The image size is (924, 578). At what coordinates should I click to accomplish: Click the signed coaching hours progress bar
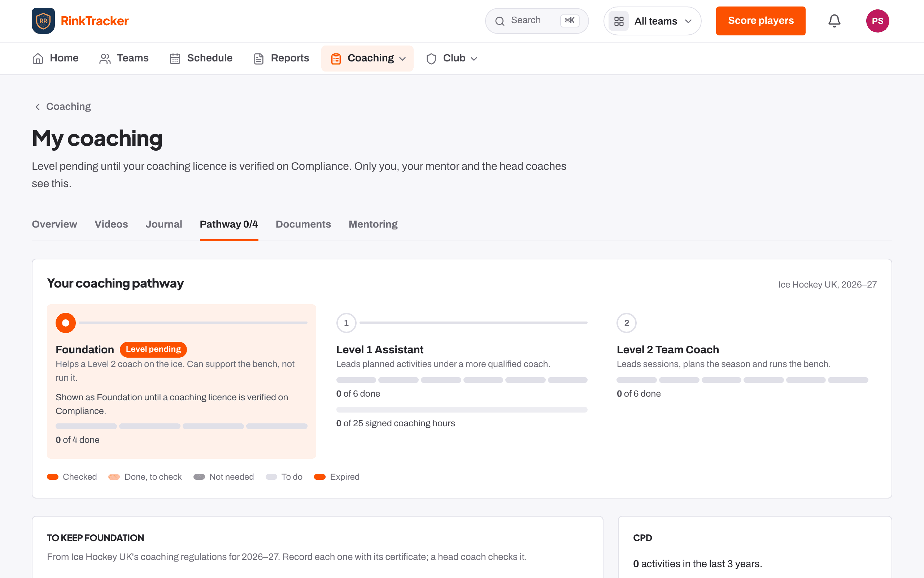462,410
